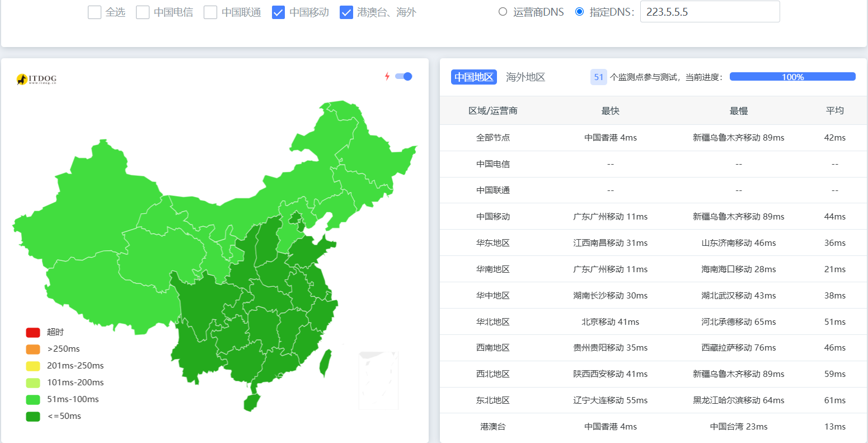Image resolution: width=868 pixels, height=443 pixels.
Task: Click the DNS input field showing 223.5.5.5
Action: click(710, 12)
